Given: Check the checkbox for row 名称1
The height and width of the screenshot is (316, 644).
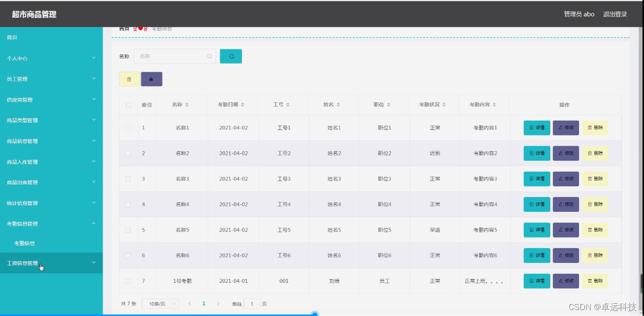Looking at the screenshot, I should point(128,127).
